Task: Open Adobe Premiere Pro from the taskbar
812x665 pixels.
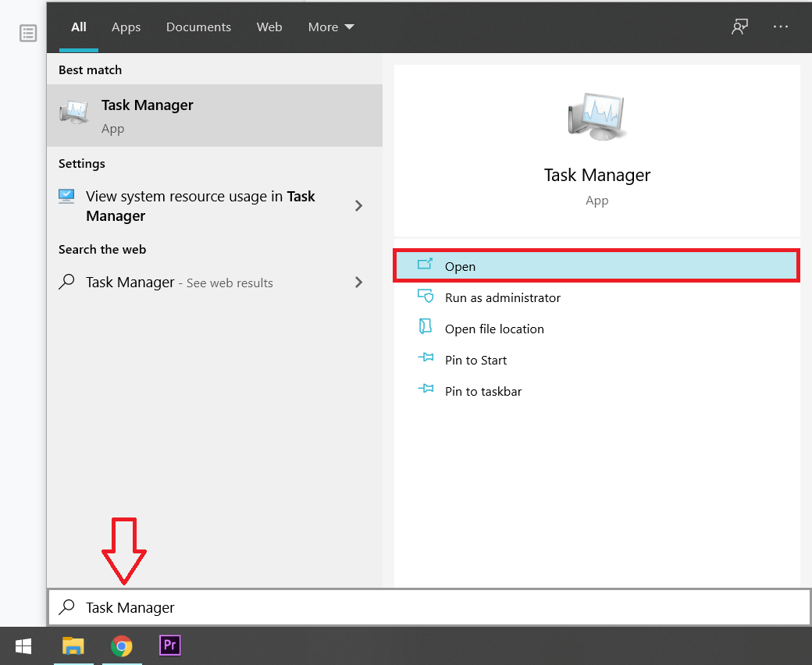Action: pos(169,646)
